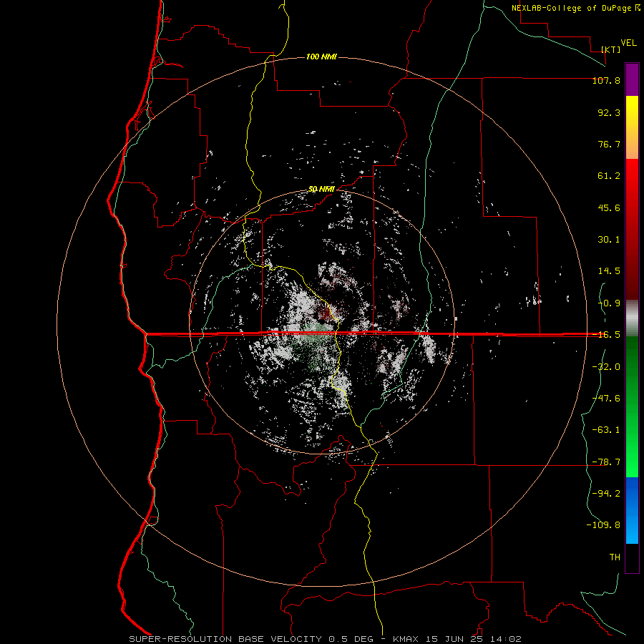Click the -109.8 velocity scale label
This screenshot has height=644, width=644.
click(x=603, y=525)
